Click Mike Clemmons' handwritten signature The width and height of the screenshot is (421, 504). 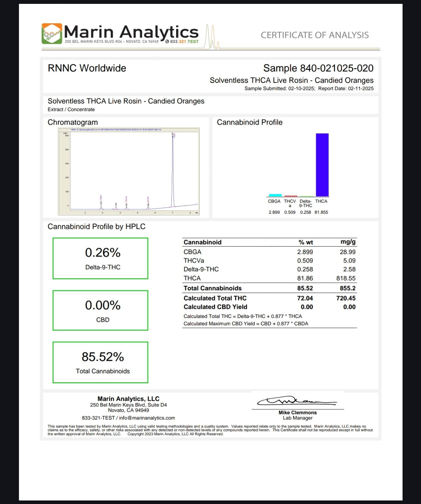click(297, 401)
